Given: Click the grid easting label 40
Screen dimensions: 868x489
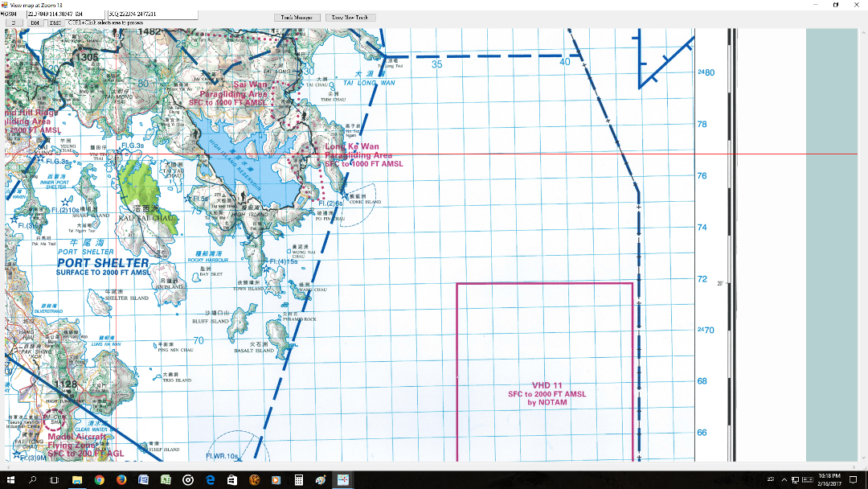Looking at the screenshot, I should (565, 62).
